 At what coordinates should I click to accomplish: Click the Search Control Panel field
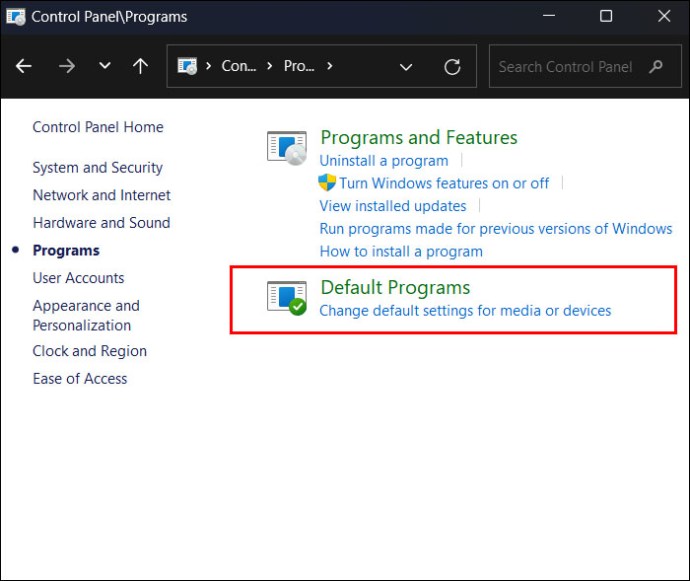565,67
